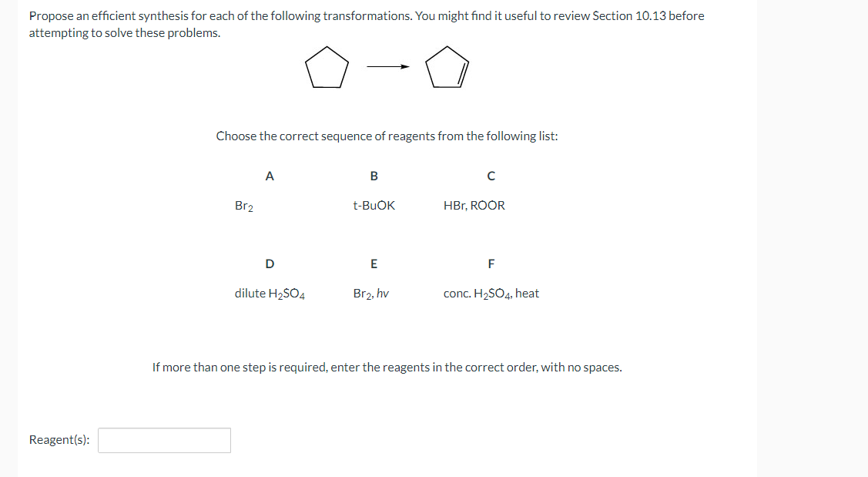Image resolution: width=868 pixels, height=477 pixels.
Task: Click the column header letter C
Action: [491, 176]
